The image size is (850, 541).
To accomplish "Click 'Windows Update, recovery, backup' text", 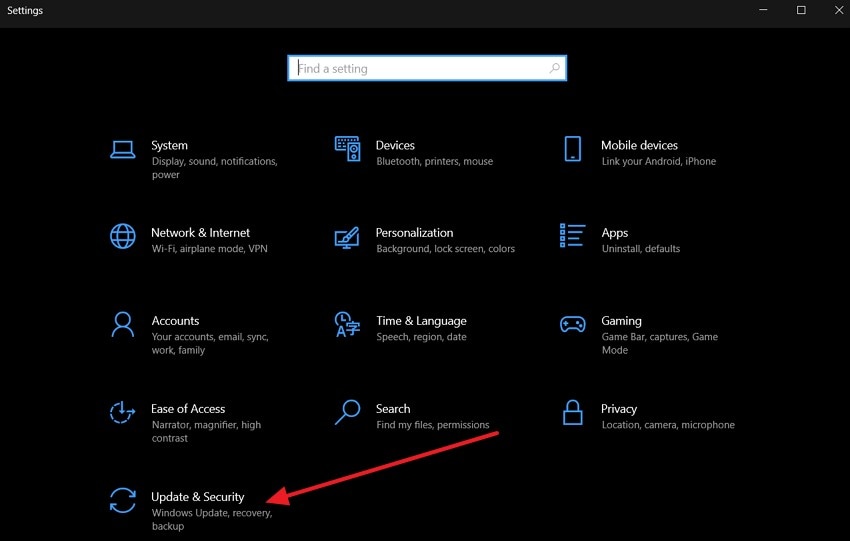I will point(212,519).
